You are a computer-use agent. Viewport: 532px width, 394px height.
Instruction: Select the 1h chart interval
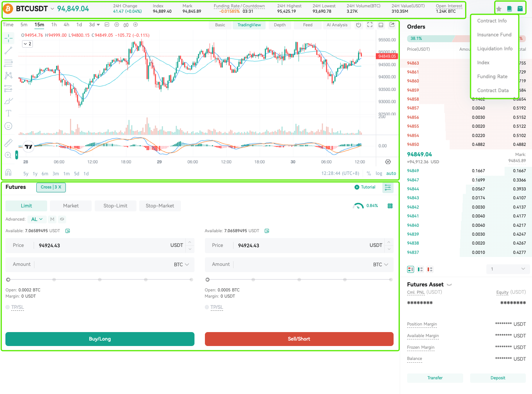point(54,25)
